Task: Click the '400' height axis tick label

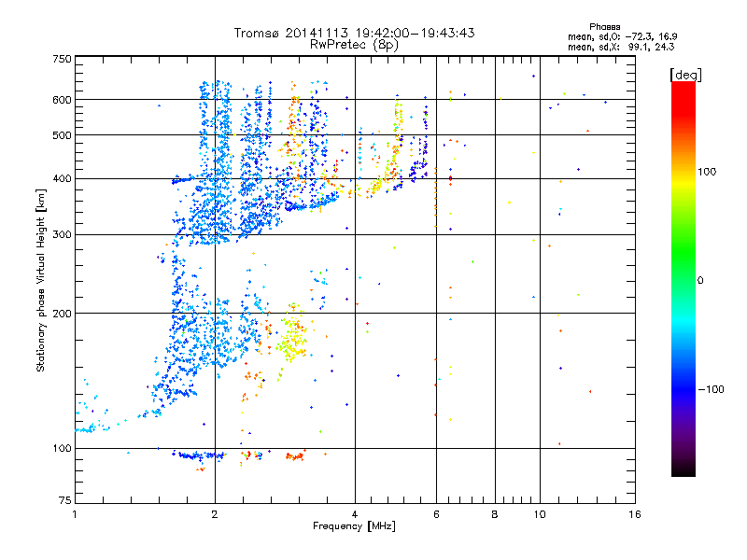Action: coord(62,179)
